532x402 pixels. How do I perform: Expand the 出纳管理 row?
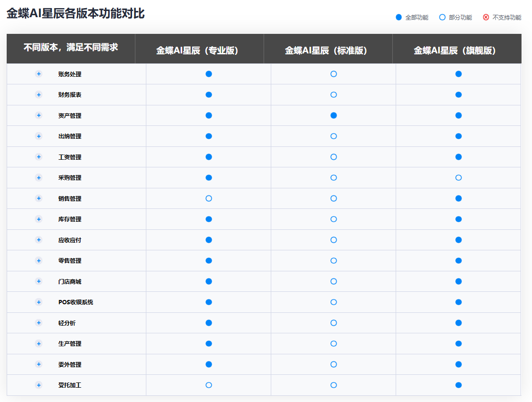(39, 136)
